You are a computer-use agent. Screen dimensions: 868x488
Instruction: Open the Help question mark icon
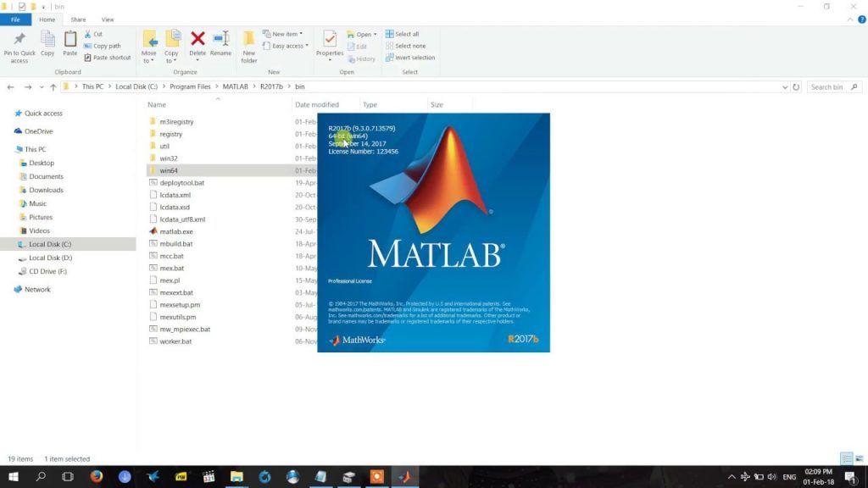coord(861,19)
